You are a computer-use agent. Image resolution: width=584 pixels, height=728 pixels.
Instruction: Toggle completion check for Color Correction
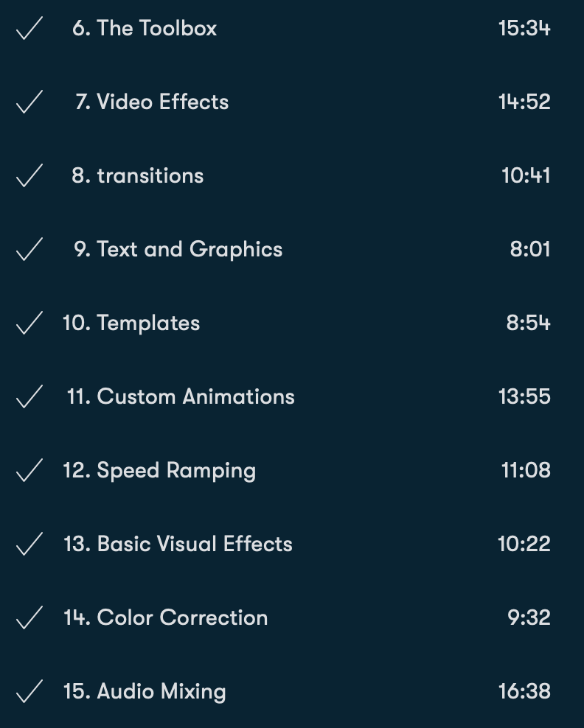[29, 617]
